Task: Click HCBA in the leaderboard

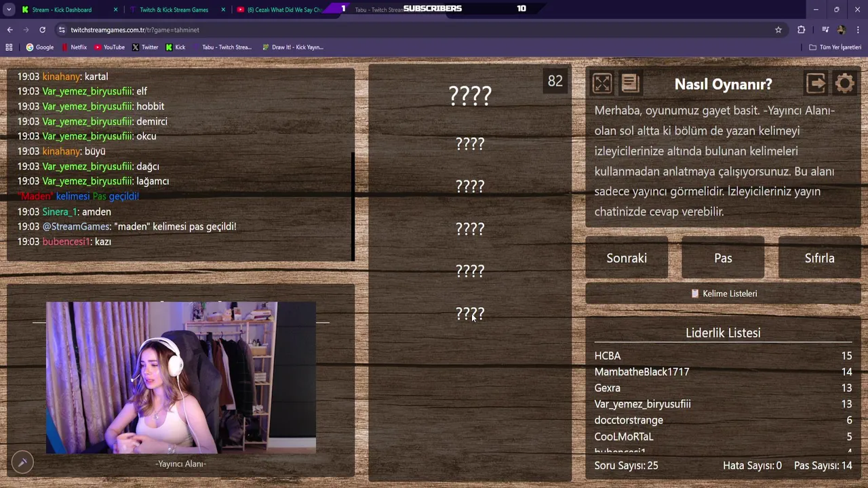Action: tap(608, 356)
